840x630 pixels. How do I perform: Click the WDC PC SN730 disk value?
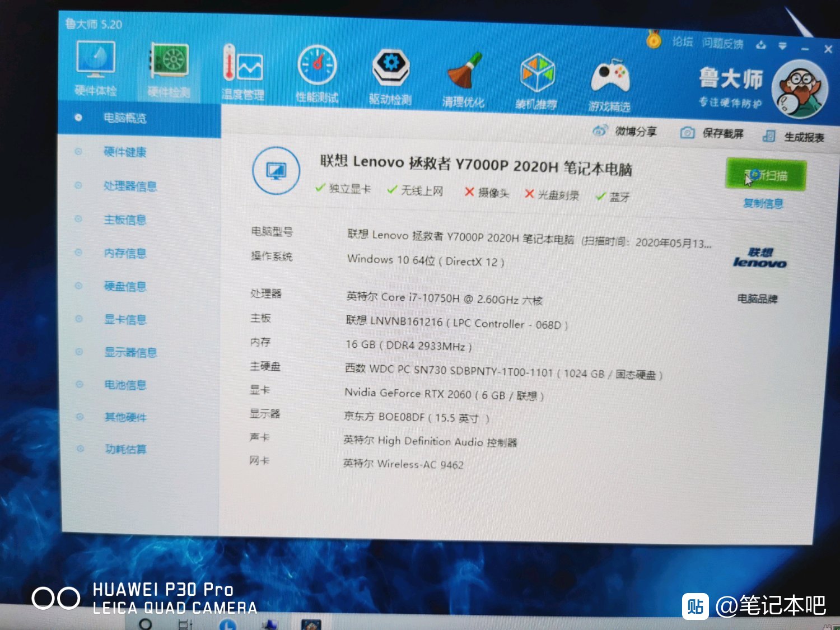[503, 372]
